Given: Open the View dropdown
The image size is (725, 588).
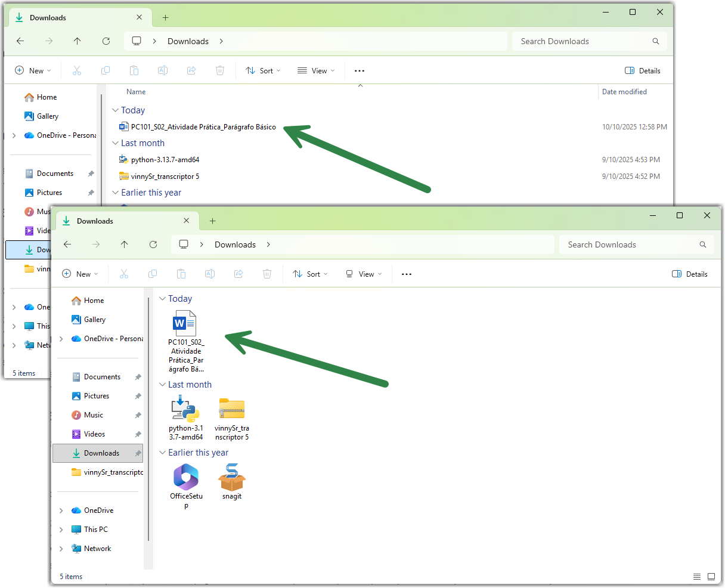Looking at the screenshot, I should [x=362, y=274].
